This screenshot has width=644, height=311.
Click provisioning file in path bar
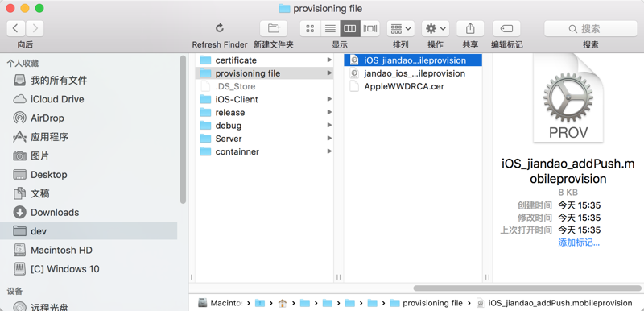click(x=427, y=303)
